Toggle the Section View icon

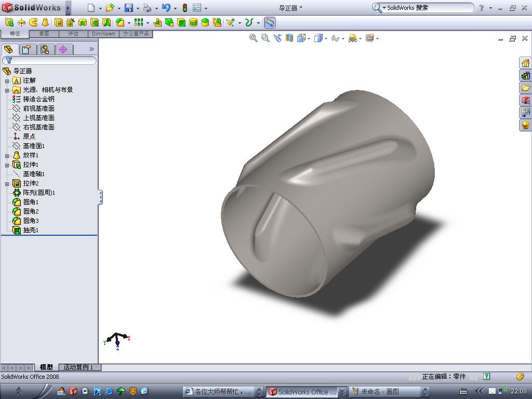[x=289, y=38]
